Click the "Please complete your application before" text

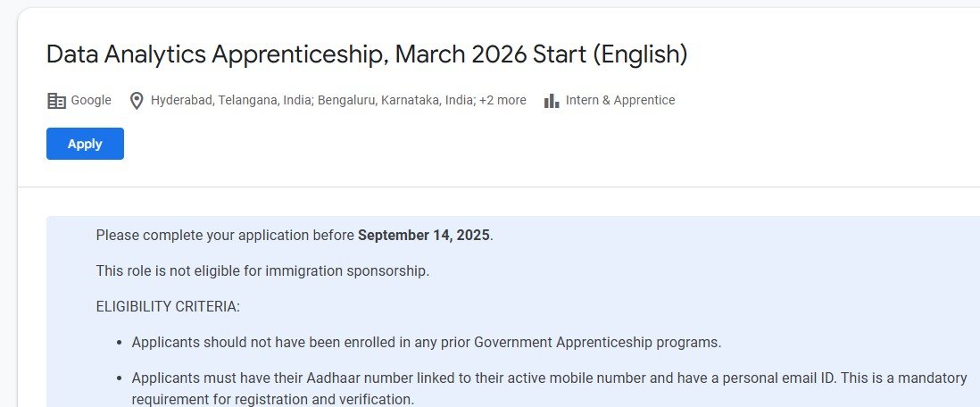tap(225, 236)
